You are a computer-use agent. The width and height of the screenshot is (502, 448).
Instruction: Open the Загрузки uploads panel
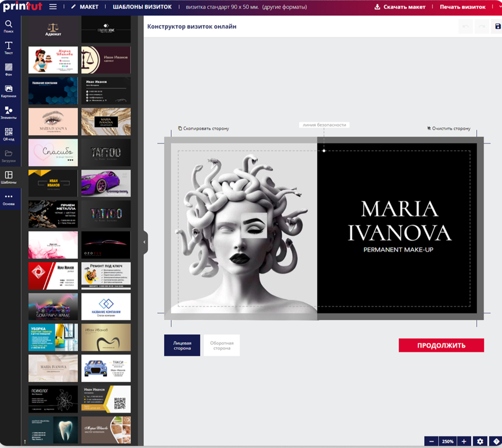[9, 156]
